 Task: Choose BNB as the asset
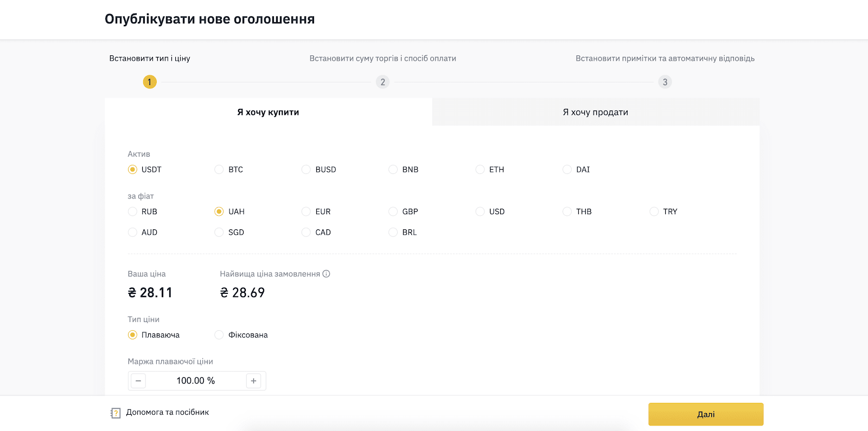click(393, 170)
